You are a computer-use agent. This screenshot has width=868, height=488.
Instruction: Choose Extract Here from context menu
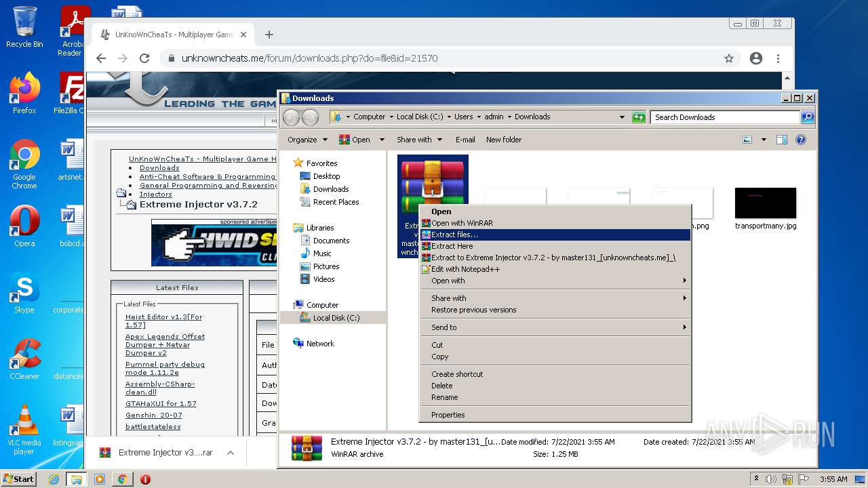coord(555,246)
